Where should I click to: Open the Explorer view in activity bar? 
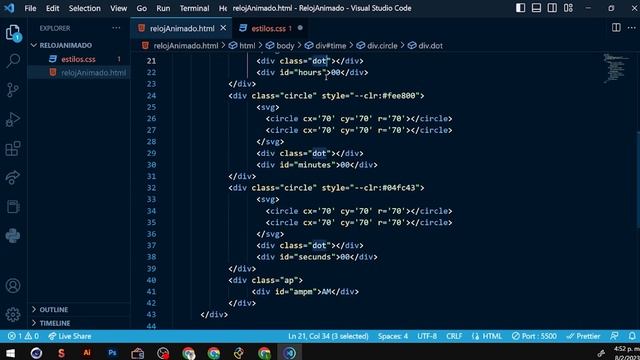point(13,32)
